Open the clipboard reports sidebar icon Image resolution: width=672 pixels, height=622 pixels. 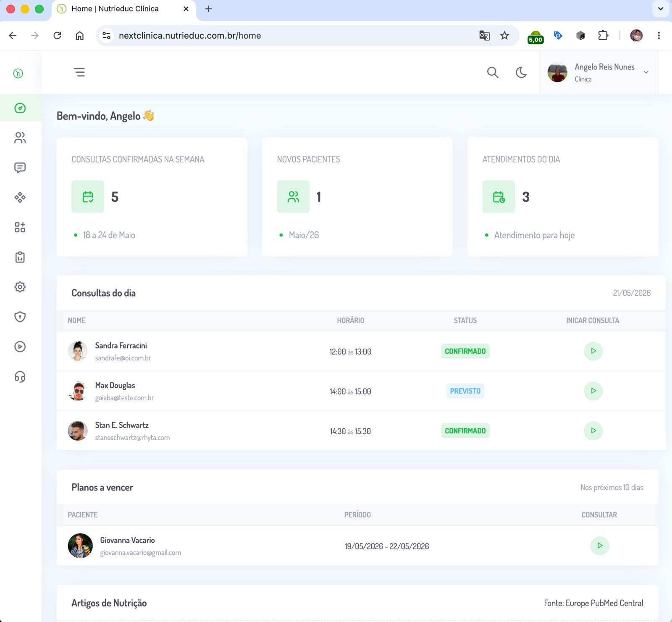pyautogui.click(x=20, y=257)
